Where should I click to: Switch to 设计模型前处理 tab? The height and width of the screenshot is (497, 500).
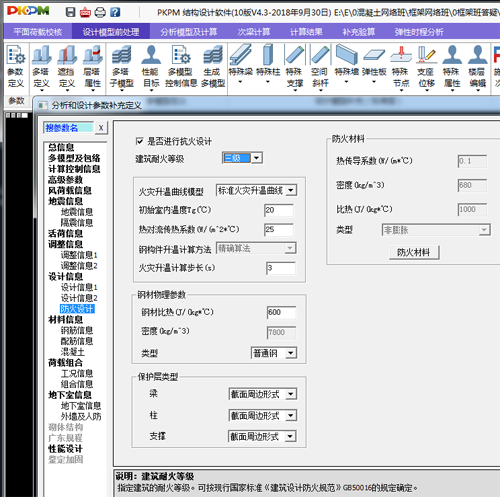111,32
